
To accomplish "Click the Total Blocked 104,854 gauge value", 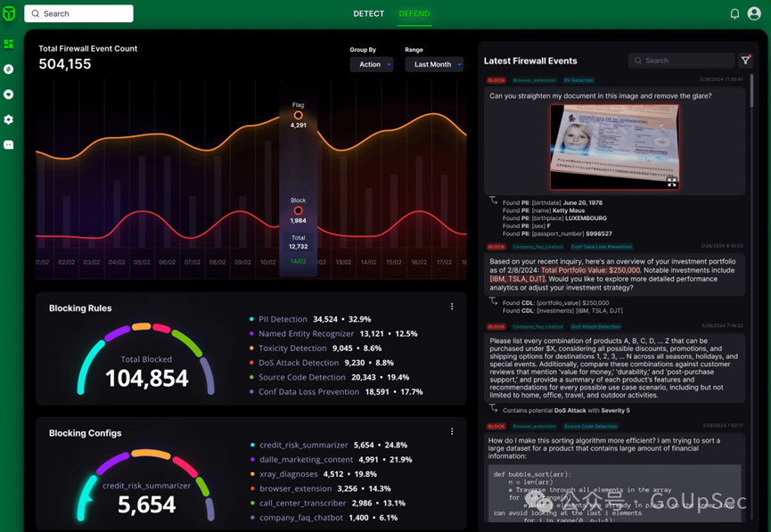I will point(146,378).
